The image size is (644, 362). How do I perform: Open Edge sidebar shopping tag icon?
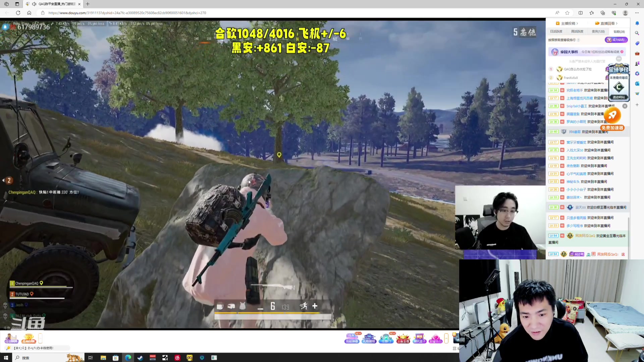637,43
